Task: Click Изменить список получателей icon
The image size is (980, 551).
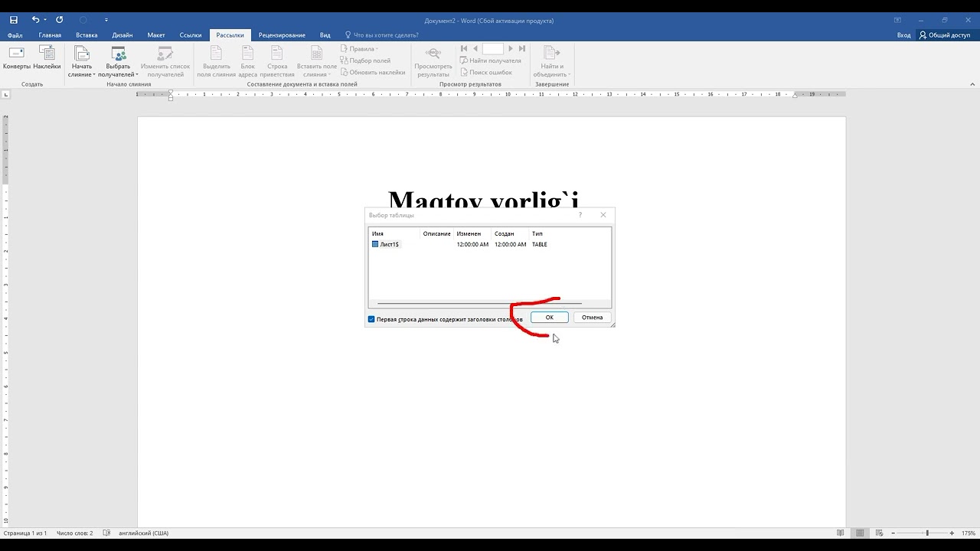Action: (165, 53)
